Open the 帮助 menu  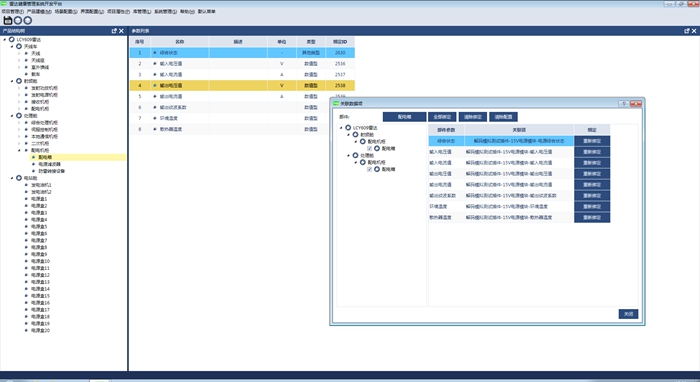[187, 12]
